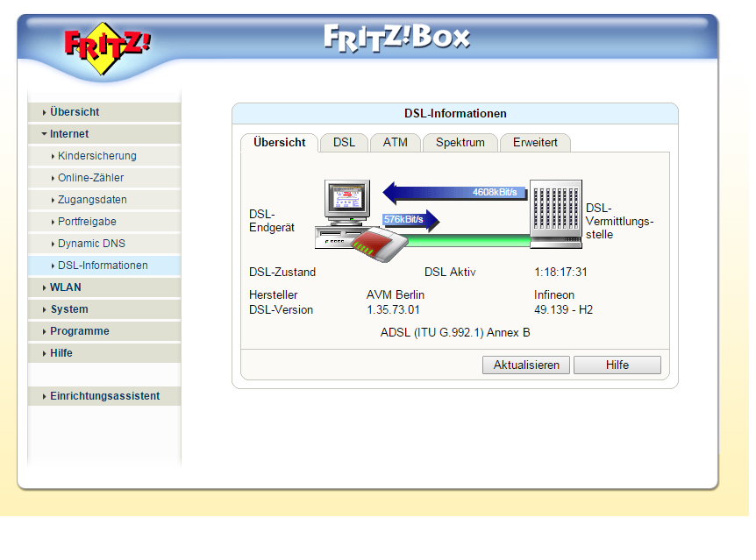Expand the Programme sidebar section
The image size is (756, 560).
(x=104, y=331)
